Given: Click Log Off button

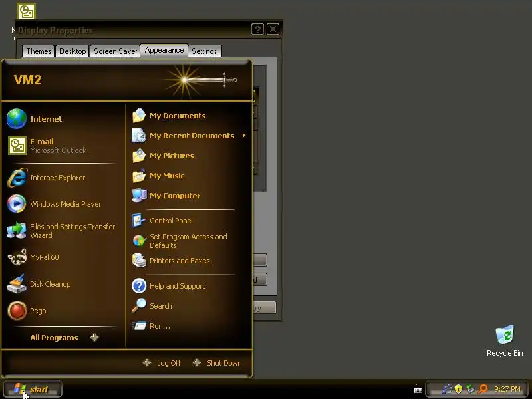Looking at the screenshot, I should [162, 363].
